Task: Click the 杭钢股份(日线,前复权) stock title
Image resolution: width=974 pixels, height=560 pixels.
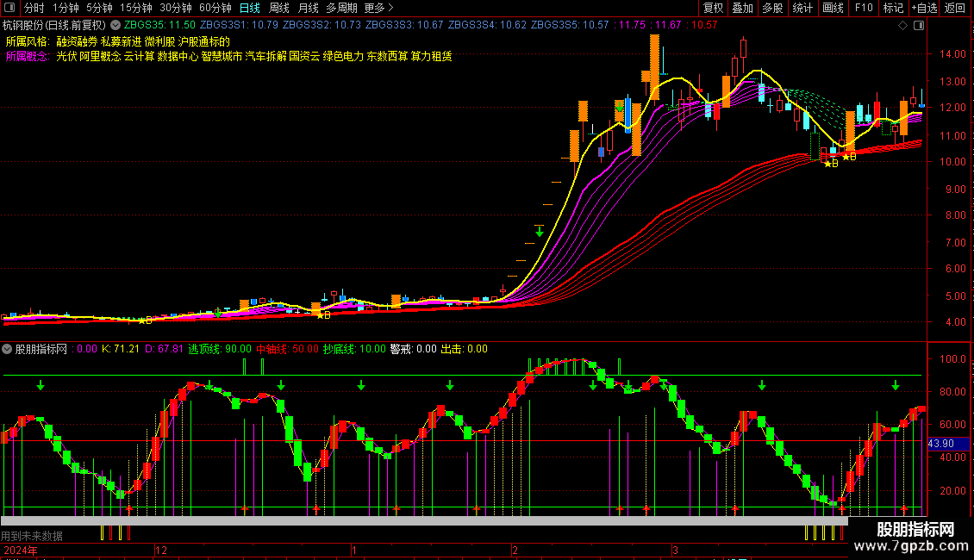Action: (54, 26)
